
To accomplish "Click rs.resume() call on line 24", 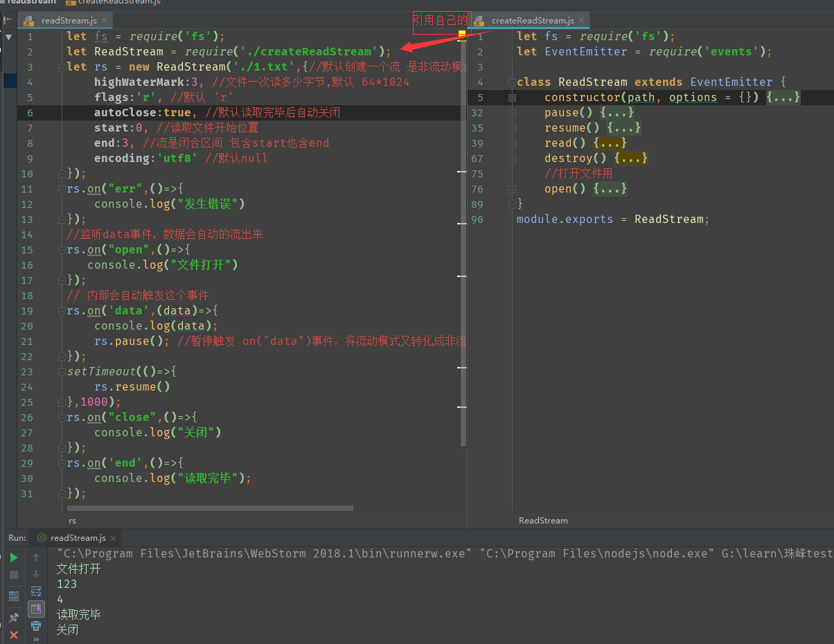I will pos(132,387).
